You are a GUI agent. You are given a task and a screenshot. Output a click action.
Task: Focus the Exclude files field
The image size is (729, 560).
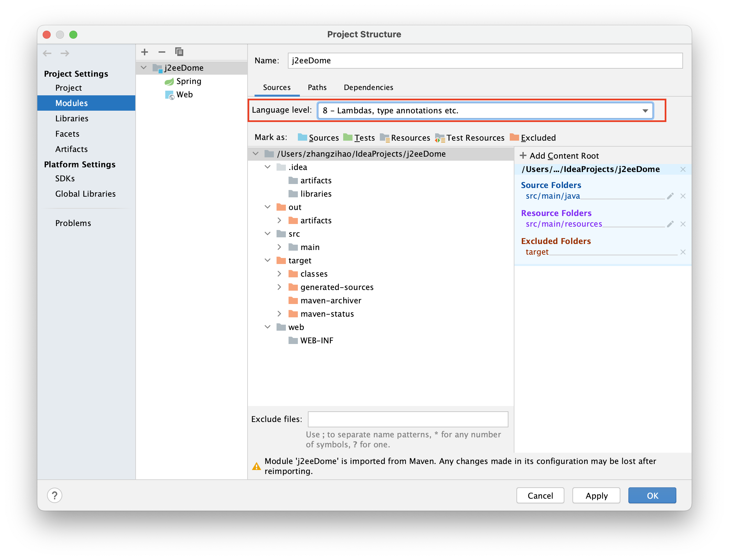pos(408,419)
